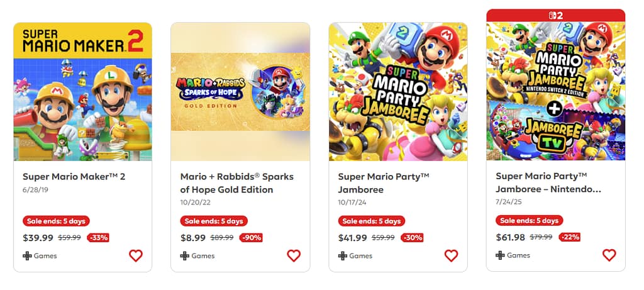
Task: Open Super Mario Party Jamboree cover art
Action: click(398, 92)
